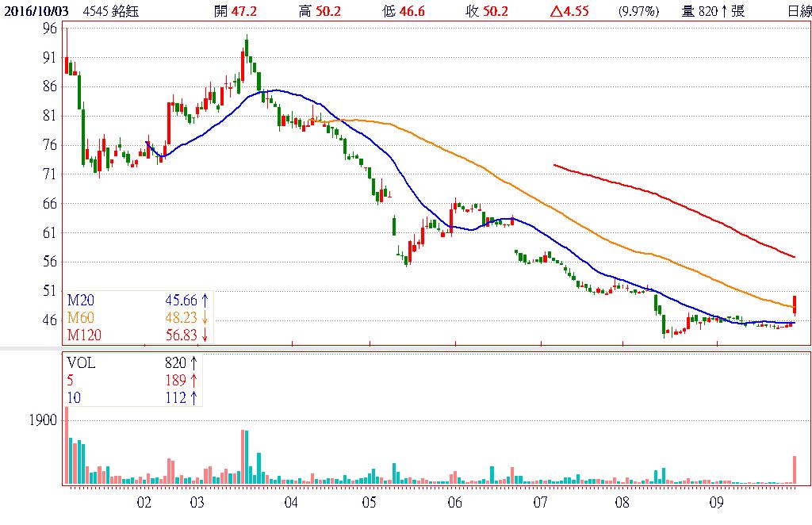Click the latest tall red candlestick
This screenshot has height=525, width=812.
pos(794,305)
